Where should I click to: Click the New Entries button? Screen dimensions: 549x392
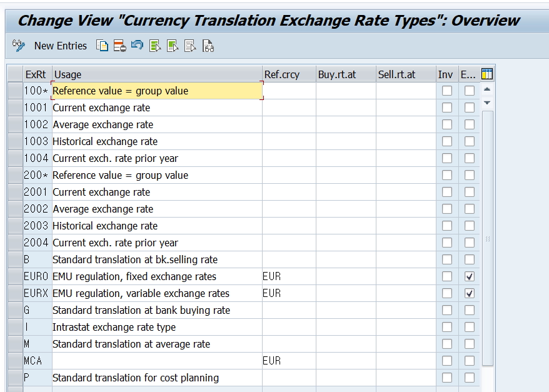[x=60, y=46]
